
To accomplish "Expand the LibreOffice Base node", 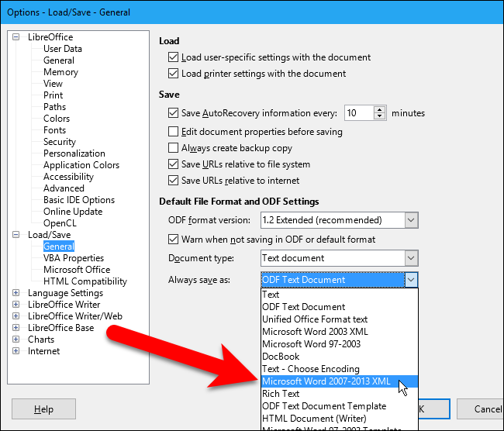I will [16, 327].
